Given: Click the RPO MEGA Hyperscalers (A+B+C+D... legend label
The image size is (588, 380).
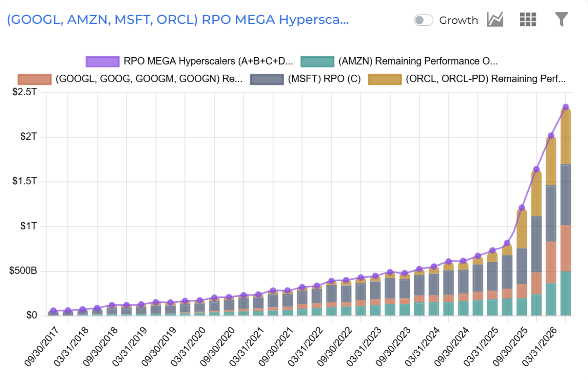Looking at the screenshot, I should pos(208,61).
